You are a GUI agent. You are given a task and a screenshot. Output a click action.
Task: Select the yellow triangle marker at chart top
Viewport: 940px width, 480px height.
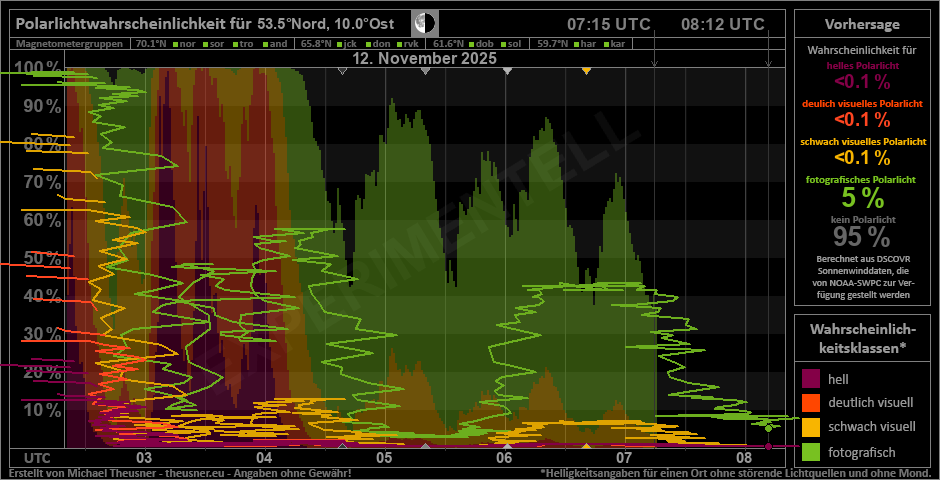[x=586, y=71]
